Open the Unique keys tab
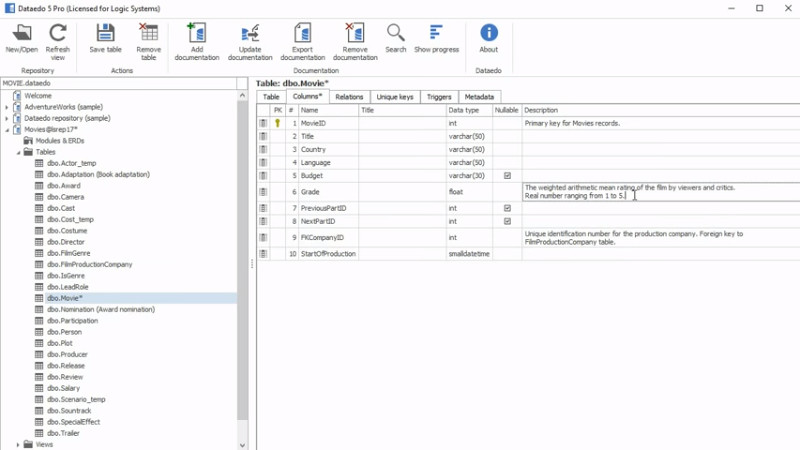The image size is (800, 450). [395, 97]
